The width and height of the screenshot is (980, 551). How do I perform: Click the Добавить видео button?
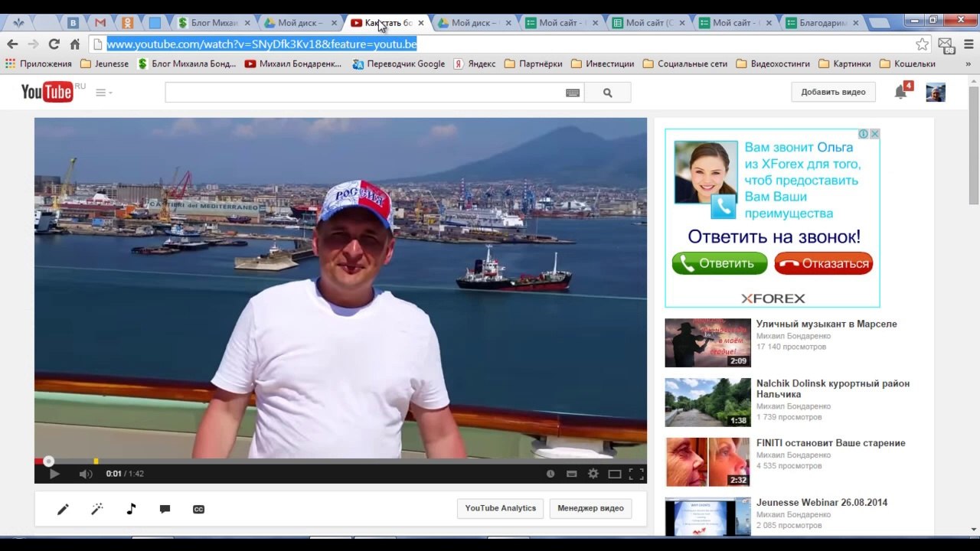pyautogui.click(x=833, y=92)
